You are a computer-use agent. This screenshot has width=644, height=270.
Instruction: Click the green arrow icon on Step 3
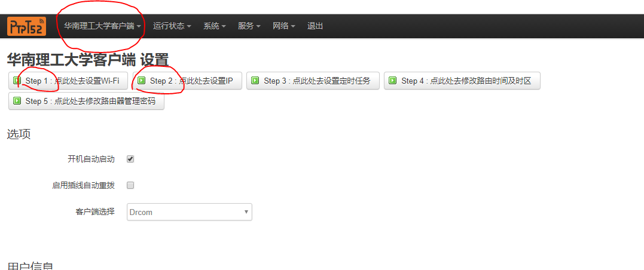tap(255, 81)
